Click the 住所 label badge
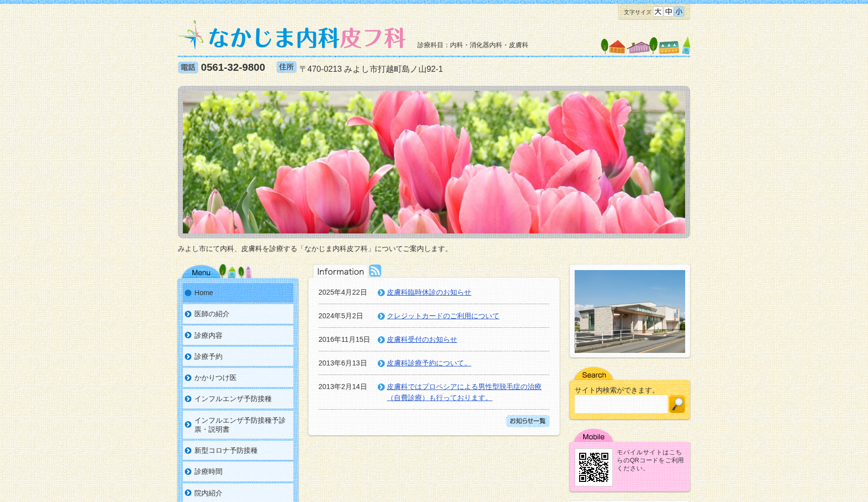 [x=286, y=67]
